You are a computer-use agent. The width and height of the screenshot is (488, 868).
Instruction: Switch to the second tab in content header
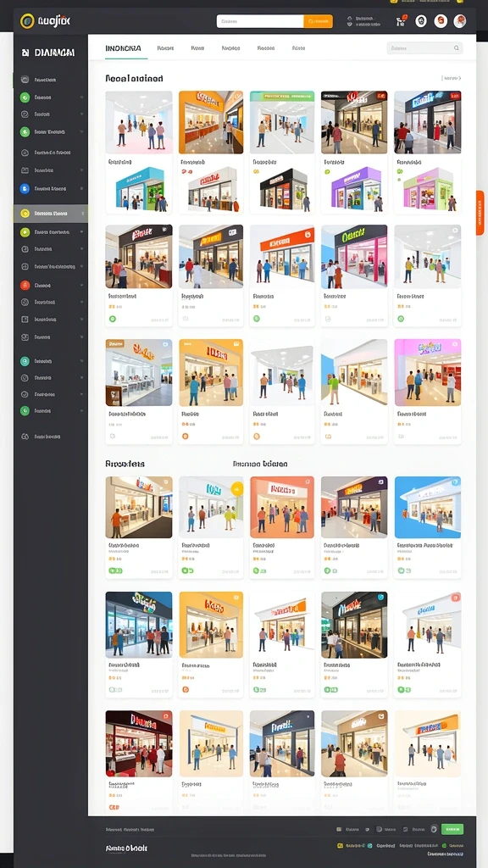click(165, 48)
